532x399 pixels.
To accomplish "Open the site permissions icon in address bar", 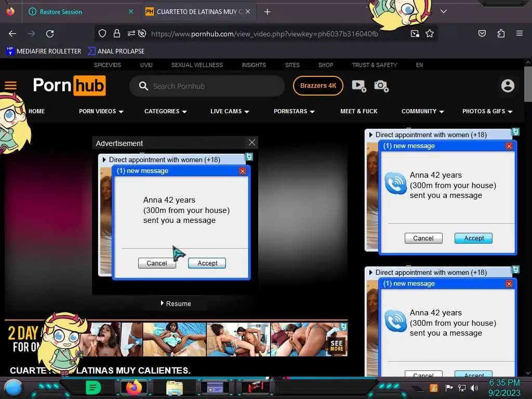I will 131,33.
